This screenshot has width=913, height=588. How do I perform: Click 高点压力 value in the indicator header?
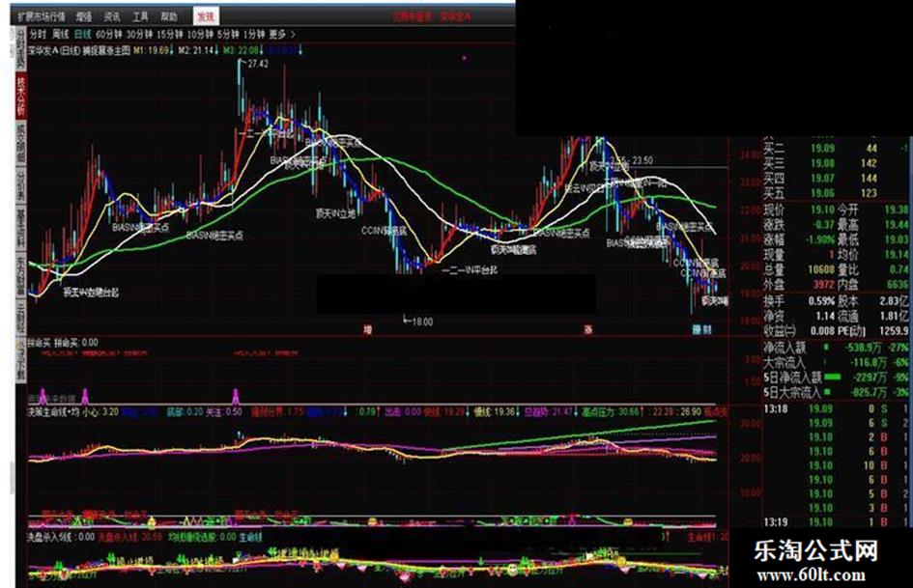tap(611, 412)
